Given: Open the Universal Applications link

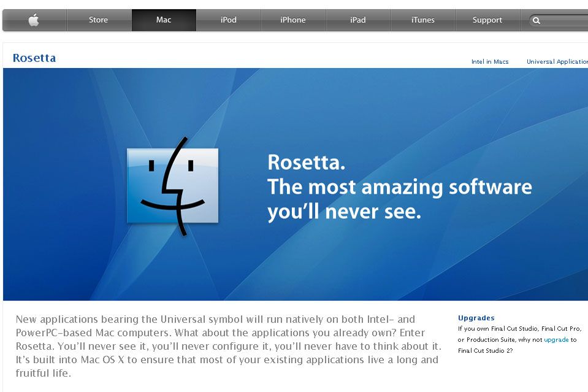Looking at the screenshot, I should 557,61.
